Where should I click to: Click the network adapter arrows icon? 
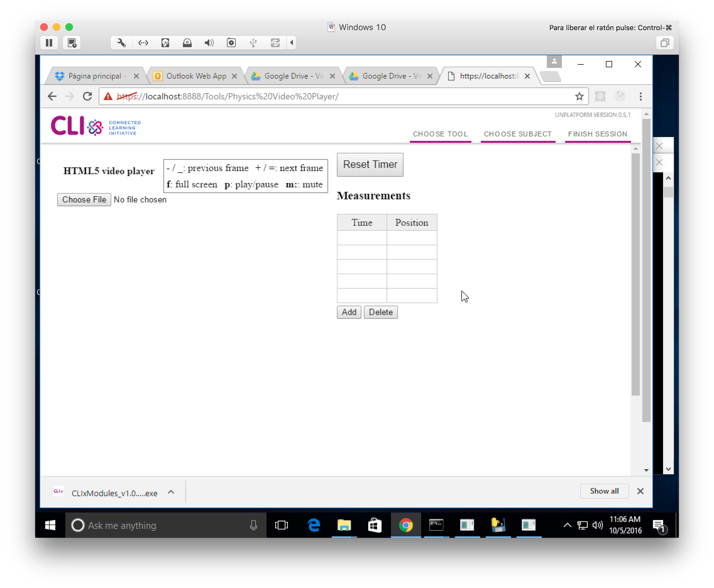pos(143,43)
